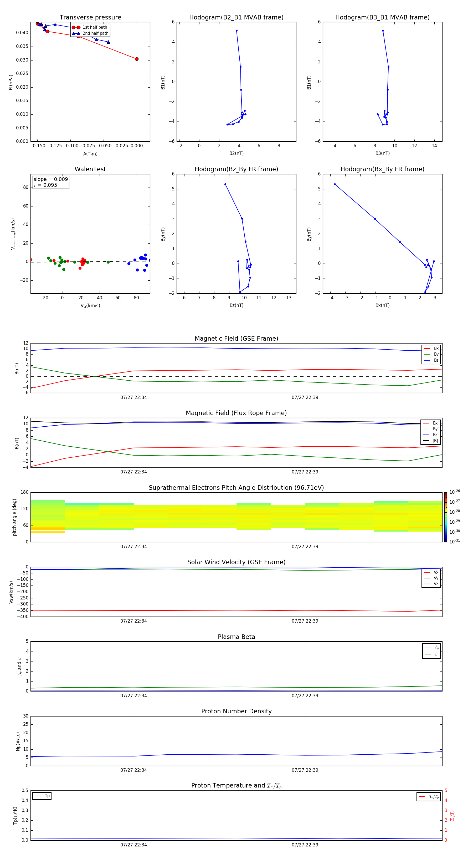The image size is (473, 868).
Task: Click the red Te/Tp legend entry
Action: 429,796
